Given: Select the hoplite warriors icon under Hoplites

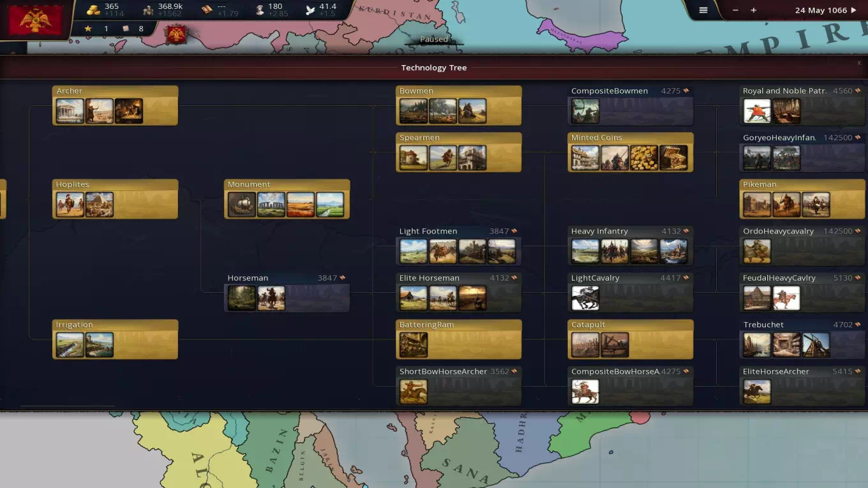Looking at the screenshot, I should pyautogui.click(x=70, y=205).
